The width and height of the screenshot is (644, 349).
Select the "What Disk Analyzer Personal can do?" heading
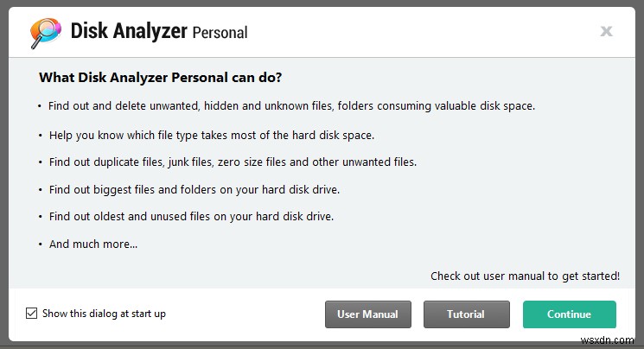[x=160, y=78]
